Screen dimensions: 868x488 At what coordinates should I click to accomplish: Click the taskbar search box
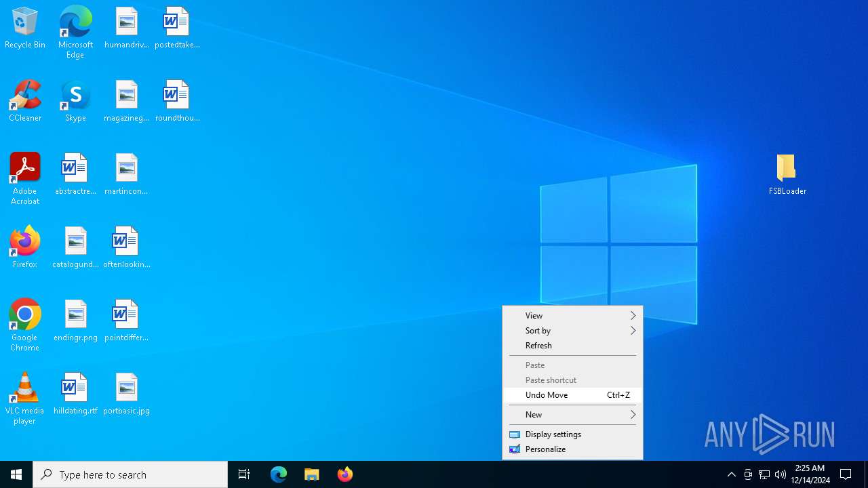[x=130, y=474]
